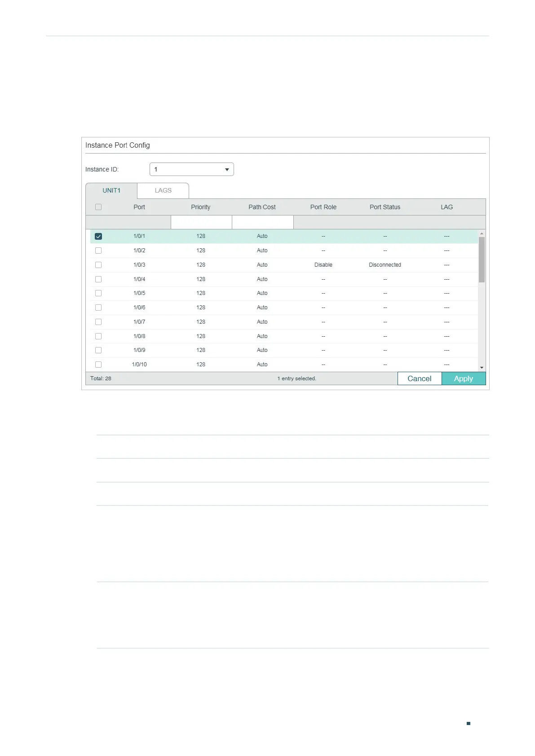
Task: Check the checkbox for port 1/0/6
Action: coord(98,308)
